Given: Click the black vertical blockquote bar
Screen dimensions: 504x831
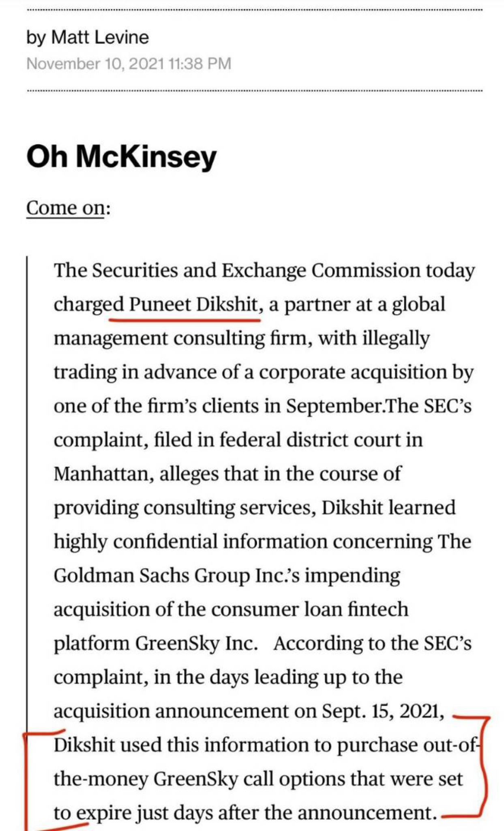Looking at the screenshot, I should coord(27,487).
